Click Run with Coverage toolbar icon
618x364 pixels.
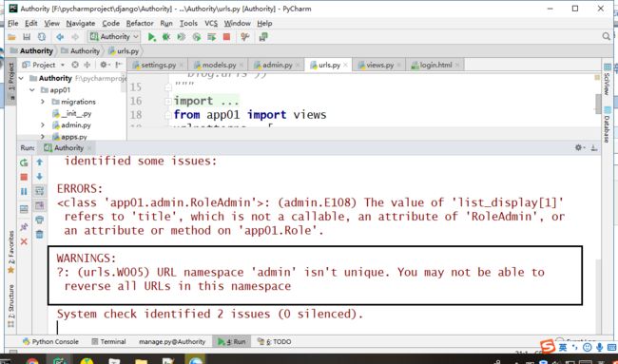tap(182, 37)
